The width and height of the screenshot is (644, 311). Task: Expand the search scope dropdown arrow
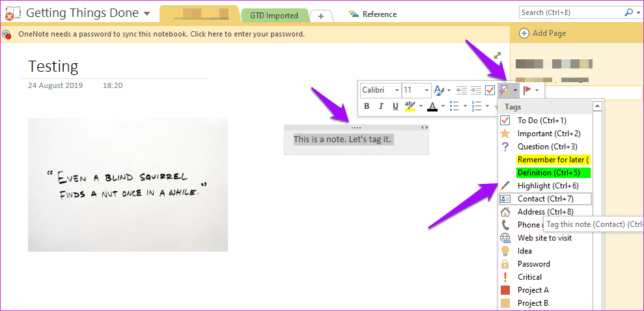tap(637, 13)
